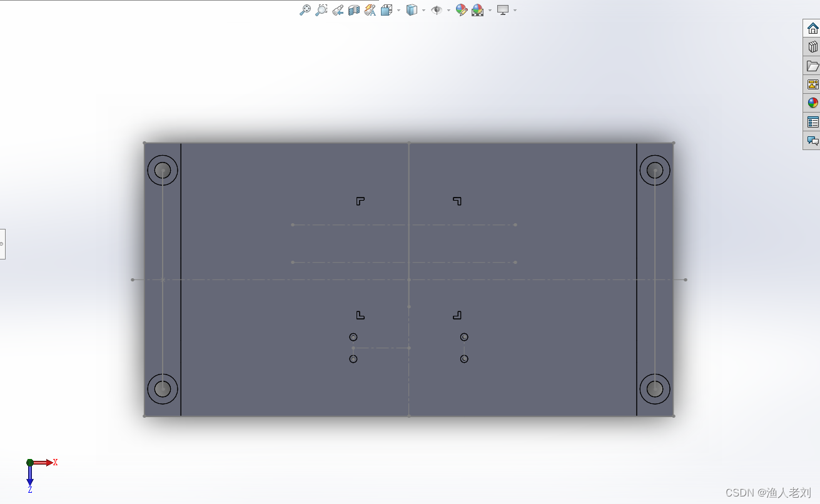
Task: Expand the View Settings dropdown arrow
Action: tap(515, 10)
